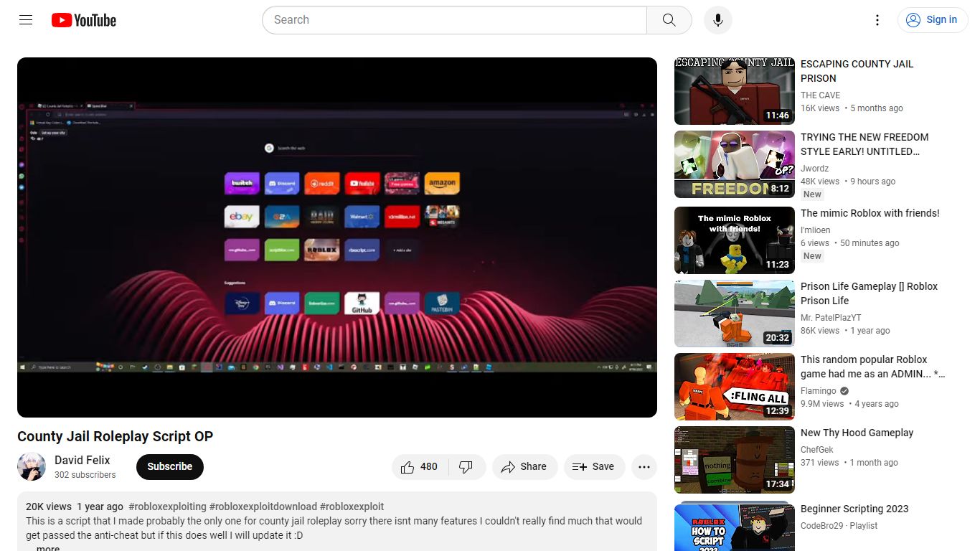
Task: Open the hamburger guide menu
Action: click(x=26, y=20)
